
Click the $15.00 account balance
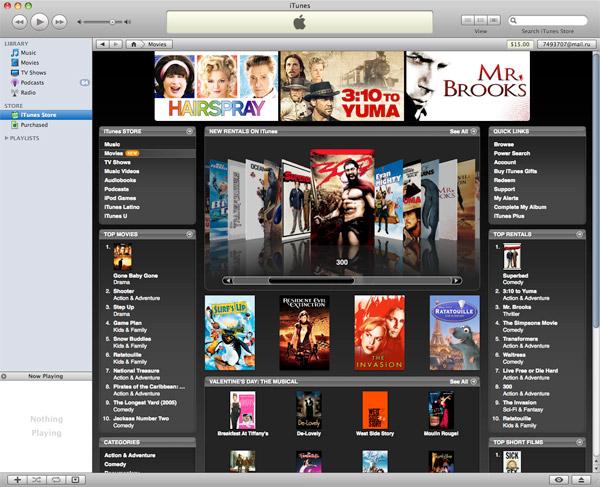[520, 44]
